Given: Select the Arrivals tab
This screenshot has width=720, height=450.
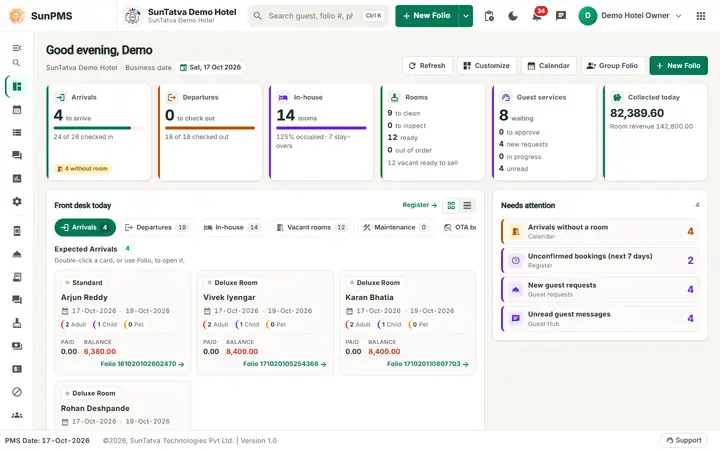Looking at the screenshot, I should [x=85, y=227].
